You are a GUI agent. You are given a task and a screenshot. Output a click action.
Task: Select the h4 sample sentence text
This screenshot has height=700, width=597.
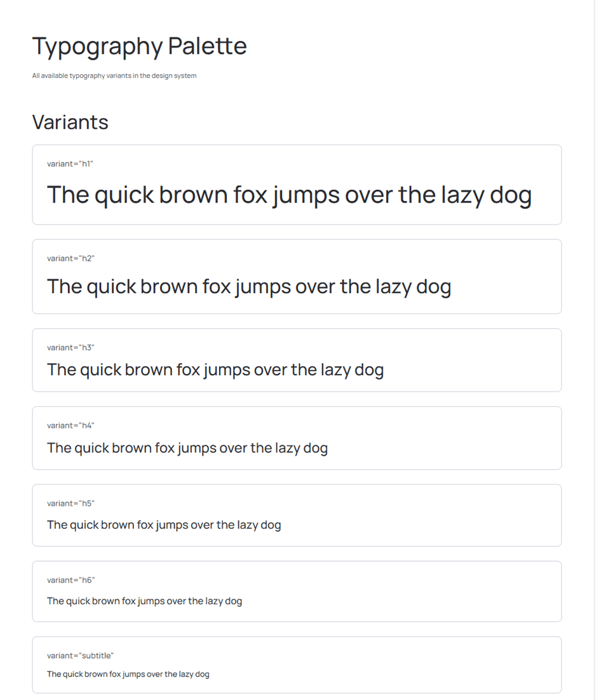point(187,448)
